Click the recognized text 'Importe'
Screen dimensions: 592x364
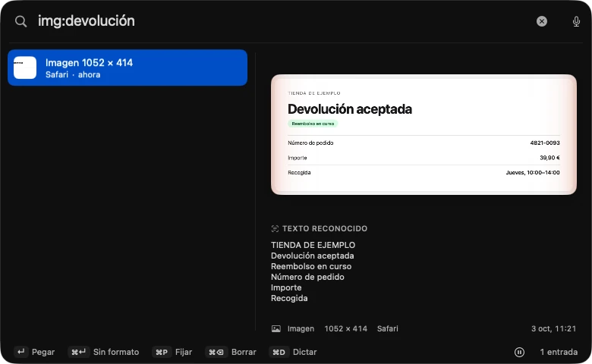click(x=286, y=287)
